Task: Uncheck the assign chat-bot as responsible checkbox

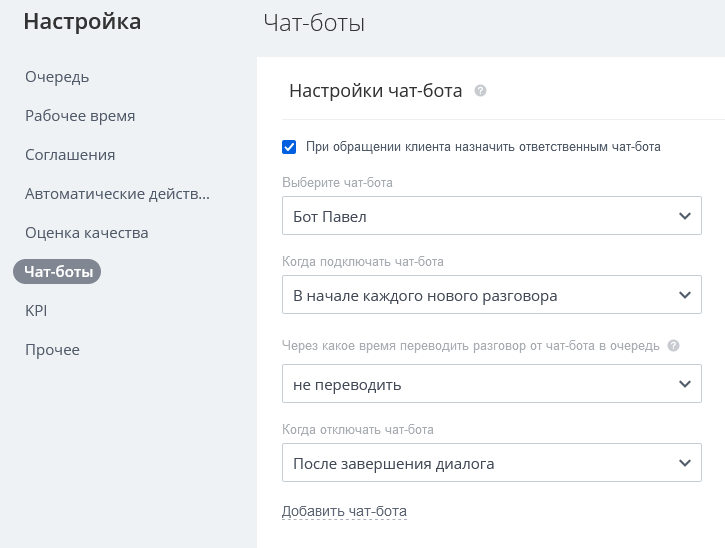Action: click(x=290, y=147)
